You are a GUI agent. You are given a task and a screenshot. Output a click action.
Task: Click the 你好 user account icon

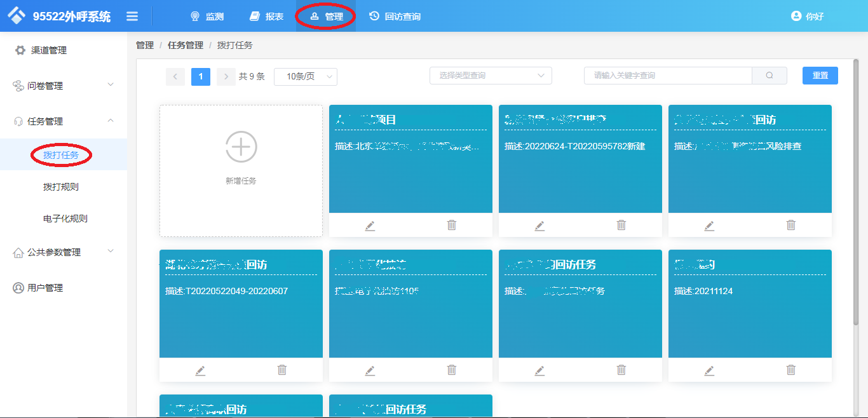pos(797,16)
